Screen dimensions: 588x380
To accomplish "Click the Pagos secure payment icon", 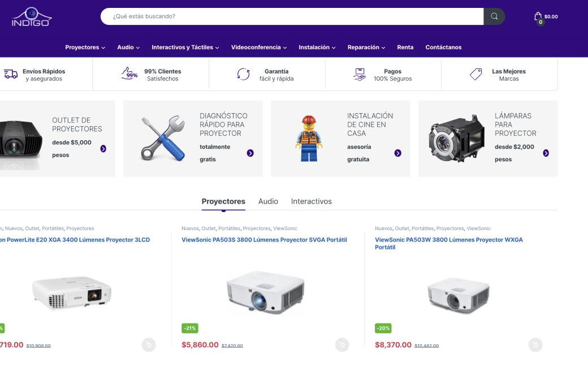I will [360, 74].
